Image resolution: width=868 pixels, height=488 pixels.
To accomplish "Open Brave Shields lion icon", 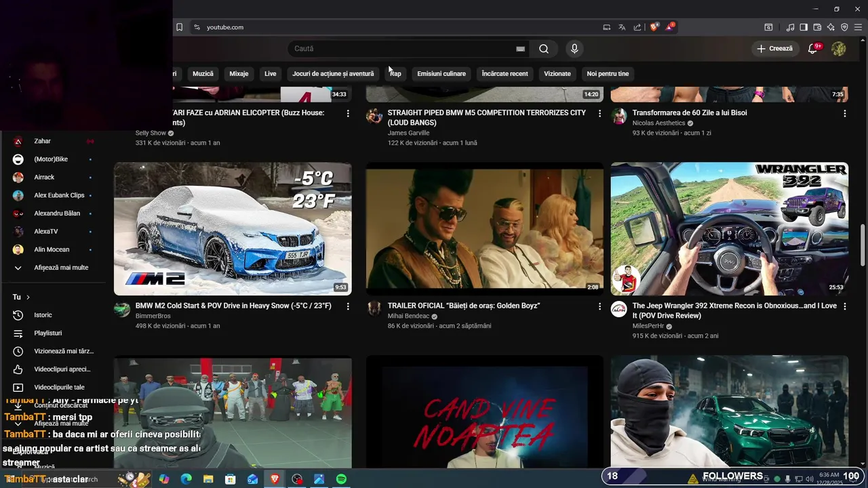I will tap(654, 27).
